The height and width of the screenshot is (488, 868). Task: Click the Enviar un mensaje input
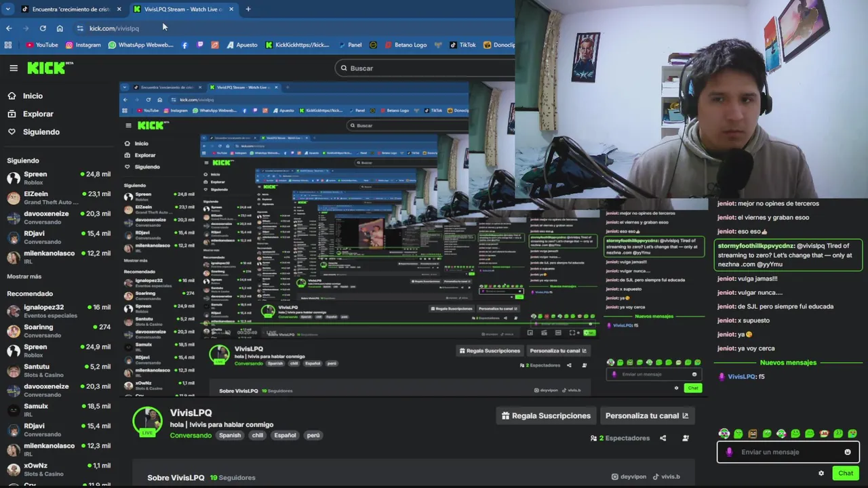click(x=788, y=452)
